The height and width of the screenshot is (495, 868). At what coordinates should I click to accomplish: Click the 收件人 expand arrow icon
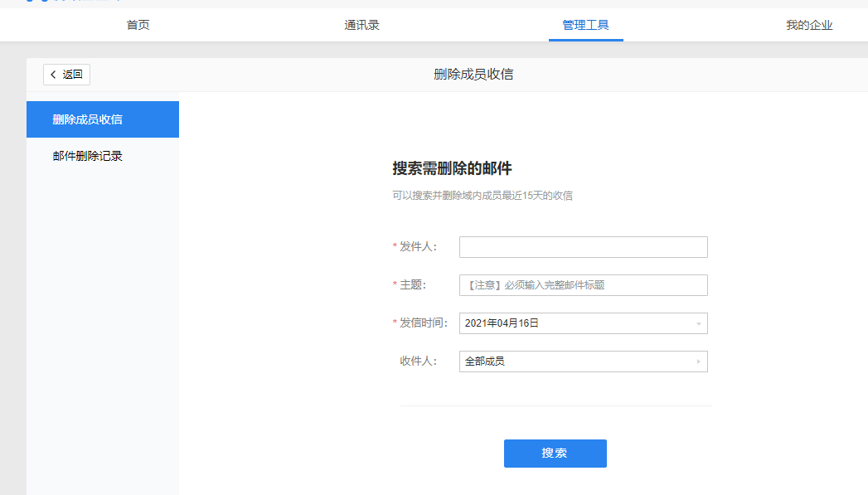(x=699, y=362)
